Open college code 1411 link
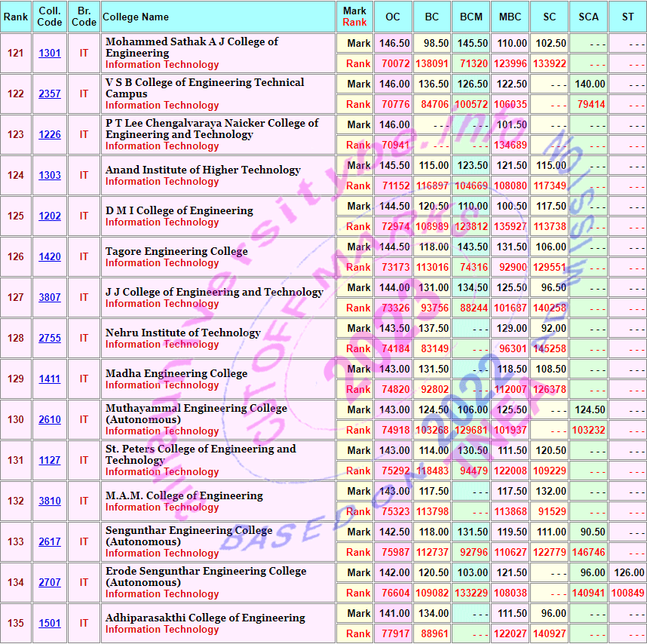The image size is (647, 644). click(50, 379)
